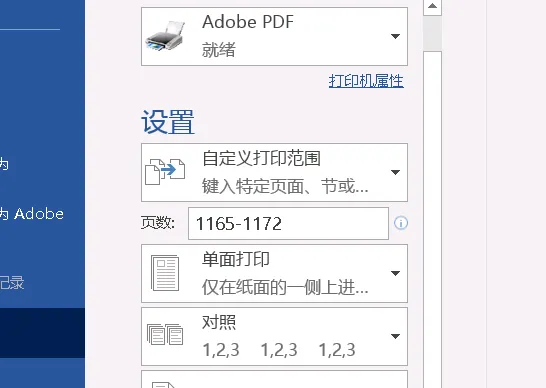Open the 打印机属性 link
The height and width of the screenshot is (388, 546).
click(366, 81)
